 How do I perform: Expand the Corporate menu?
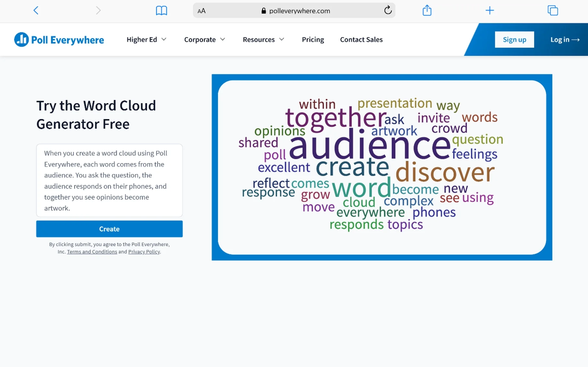click(x=205, y=39)
